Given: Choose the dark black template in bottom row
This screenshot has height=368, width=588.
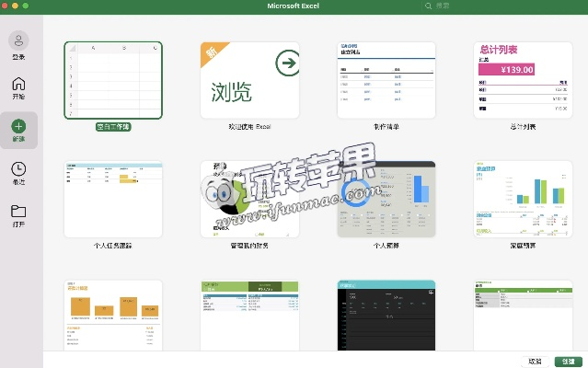Looking at the screenshot, I should (386, 315).
